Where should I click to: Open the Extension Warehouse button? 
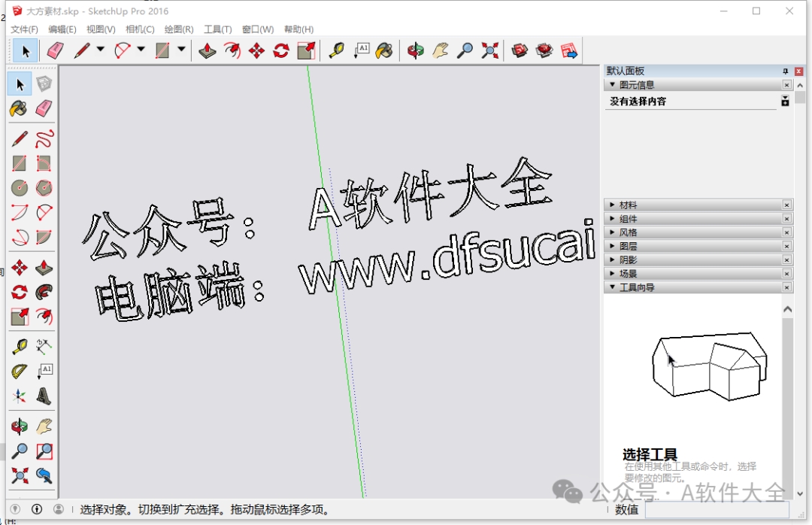[544, 50]
